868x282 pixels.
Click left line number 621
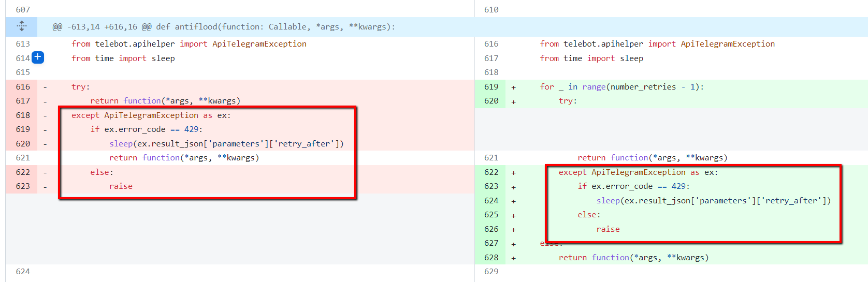pos(23,158)
